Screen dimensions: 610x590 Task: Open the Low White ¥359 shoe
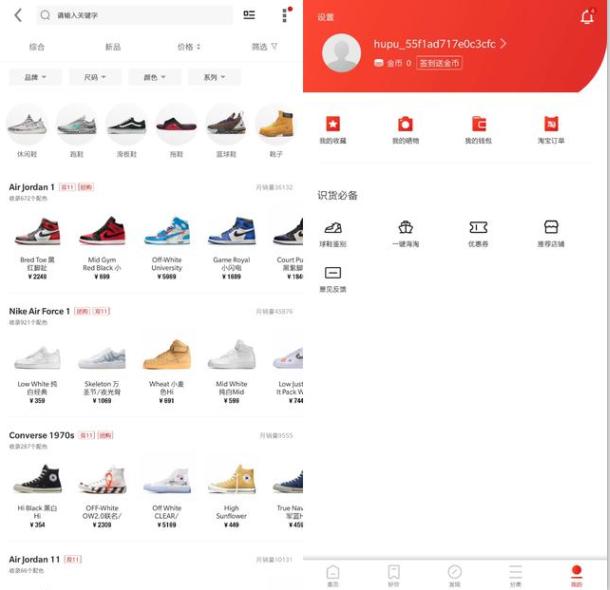(x=37, y=370)
